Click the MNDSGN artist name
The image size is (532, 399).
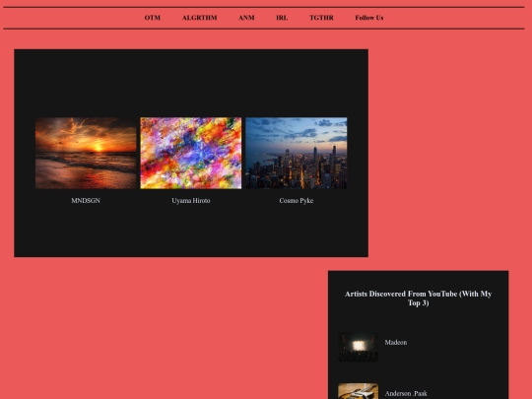click(x=86, y=201)
